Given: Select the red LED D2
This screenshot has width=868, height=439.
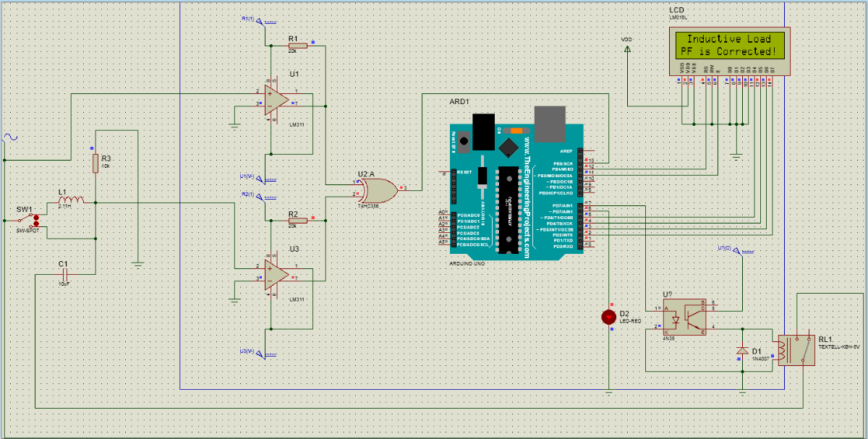Looking at the screenshot, I should pos(608,316).
